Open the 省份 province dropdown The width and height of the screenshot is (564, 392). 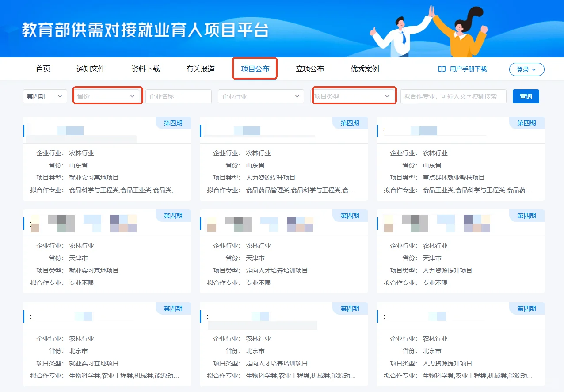tap(107, 95)
